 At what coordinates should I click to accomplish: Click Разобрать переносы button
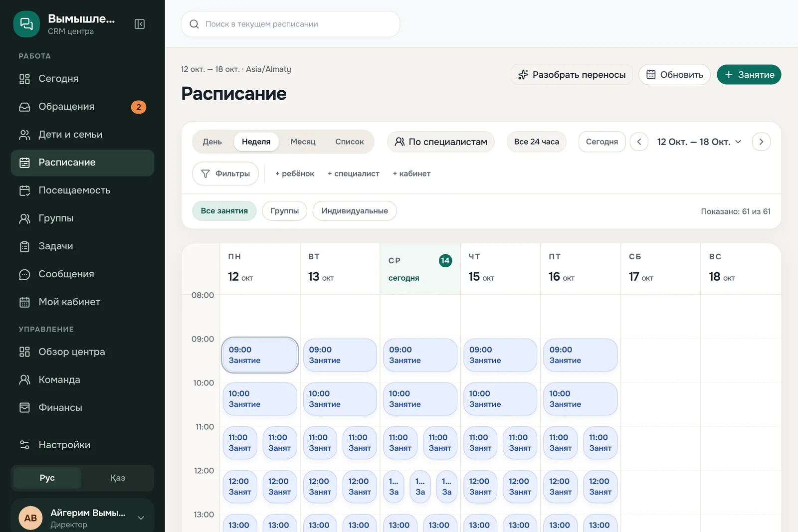[x=572, y=75]
